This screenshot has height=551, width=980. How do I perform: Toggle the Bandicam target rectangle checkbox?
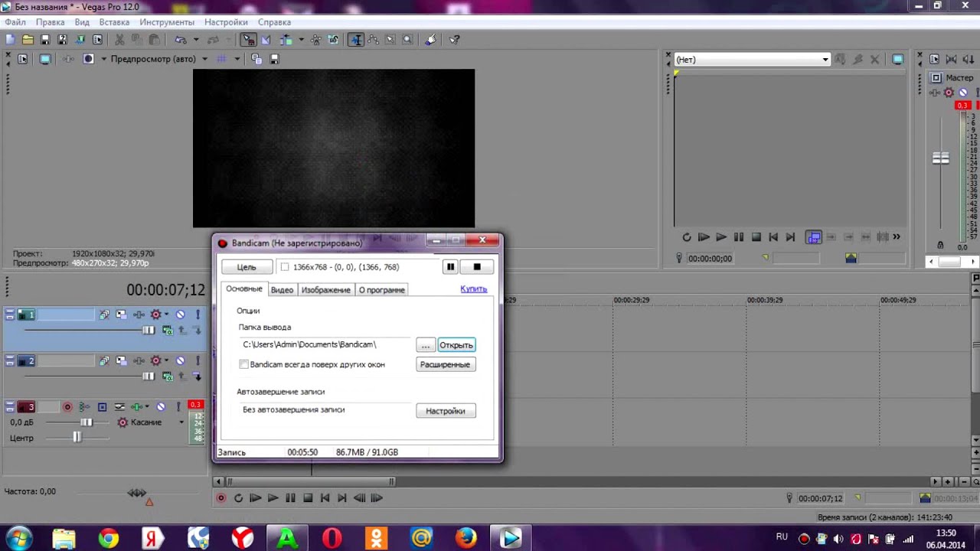click(285, 267)
